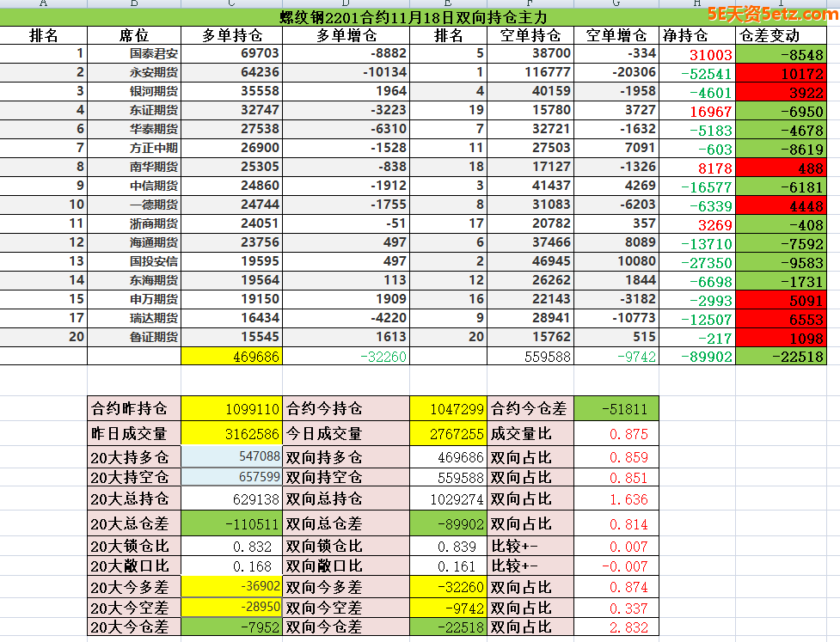
Task: Select the 鲁证期货 seat cell
Action: [134, 337]
